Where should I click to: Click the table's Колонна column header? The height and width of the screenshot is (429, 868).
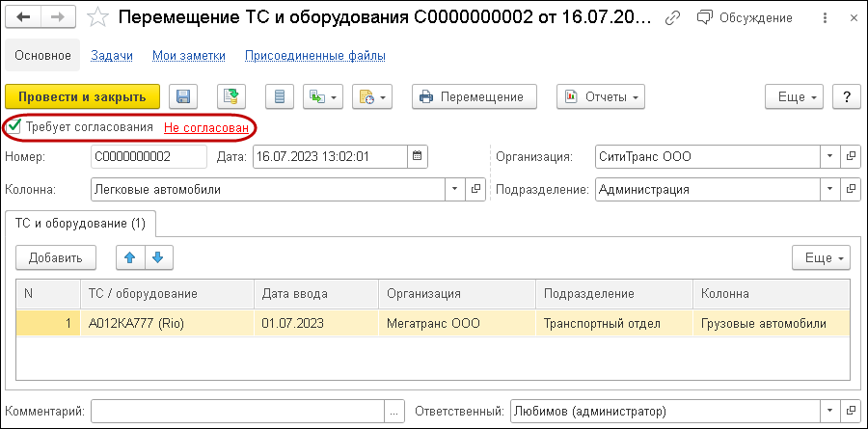pyautogui.click(x=772, y=294)
